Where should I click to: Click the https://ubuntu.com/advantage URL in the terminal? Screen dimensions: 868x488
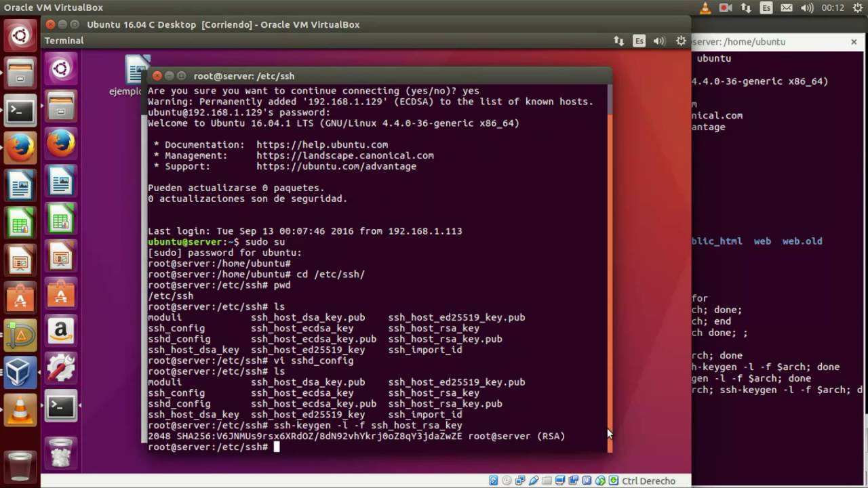coord(336,167)
